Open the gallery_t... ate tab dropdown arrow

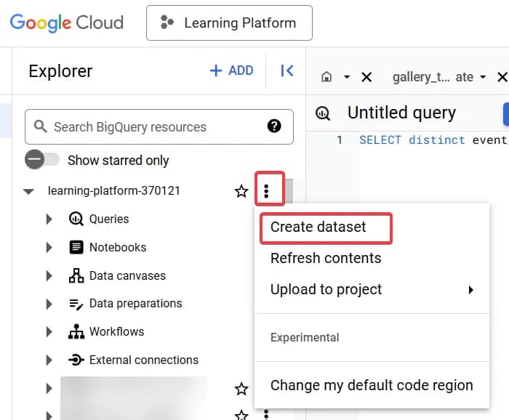coord(483,77)
